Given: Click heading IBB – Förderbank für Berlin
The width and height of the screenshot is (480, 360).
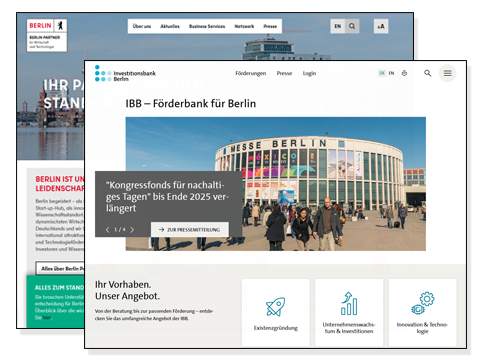Looking at the screenshot, I should 191,104.
